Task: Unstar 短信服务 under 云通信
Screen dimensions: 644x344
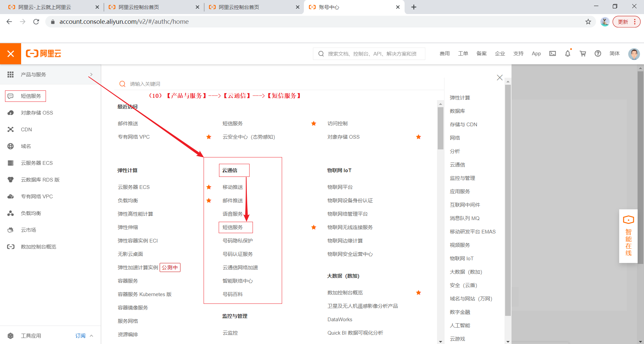Action: [314, 227]
